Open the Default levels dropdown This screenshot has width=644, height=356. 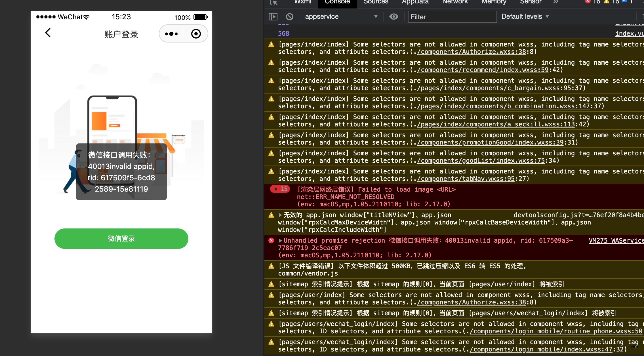pyautogui.click(x=525, y=16)
